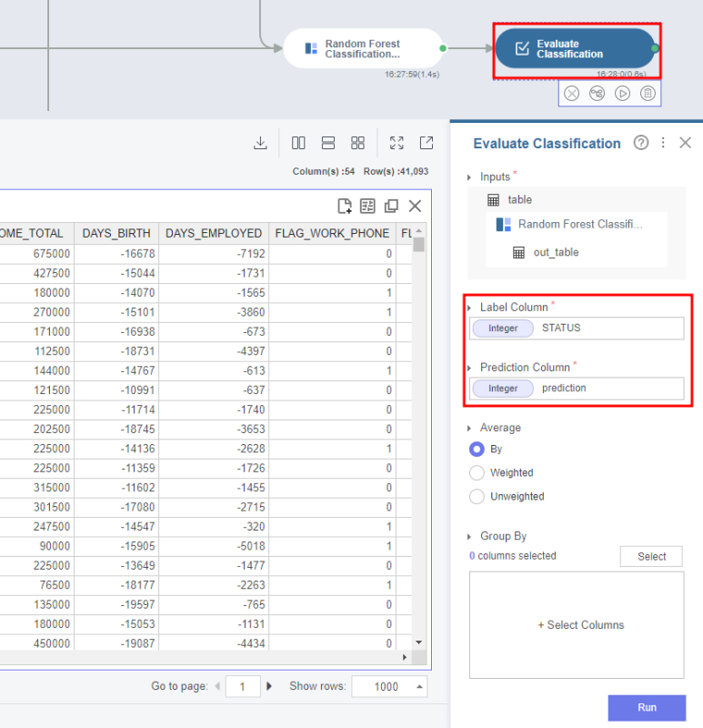Select the Weighted average radio button
The width and height of the screenshot is (703, 728).
click(477, 472)
